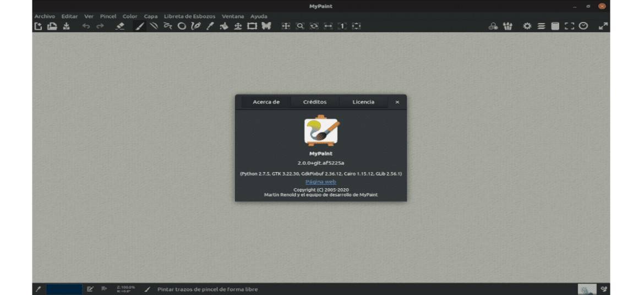Click the status bar edit note icon
The width and height of the screenshot is (644, 295).
90,289
